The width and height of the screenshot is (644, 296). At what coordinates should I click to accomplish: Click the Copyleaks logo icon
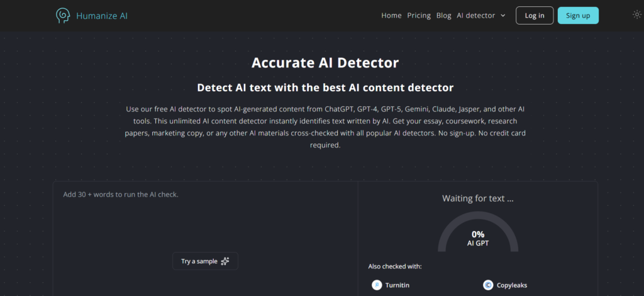click(487, 285)
